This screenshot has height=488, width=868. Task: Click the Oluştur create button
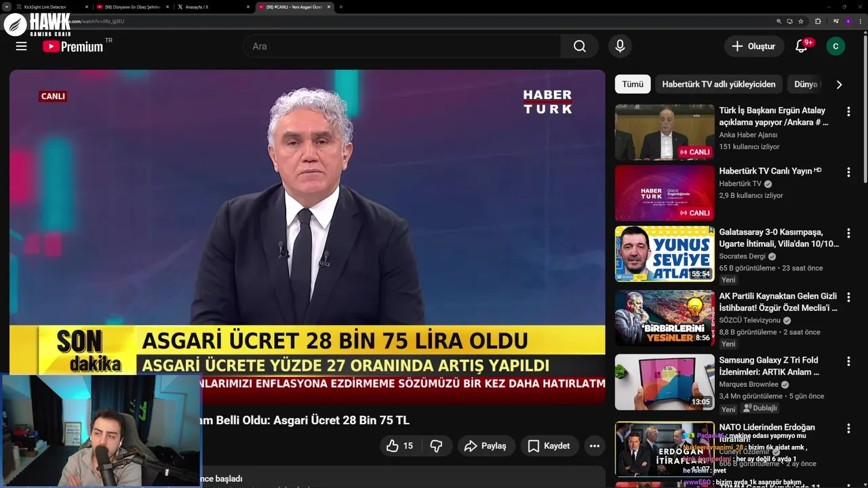coord(753,46)
